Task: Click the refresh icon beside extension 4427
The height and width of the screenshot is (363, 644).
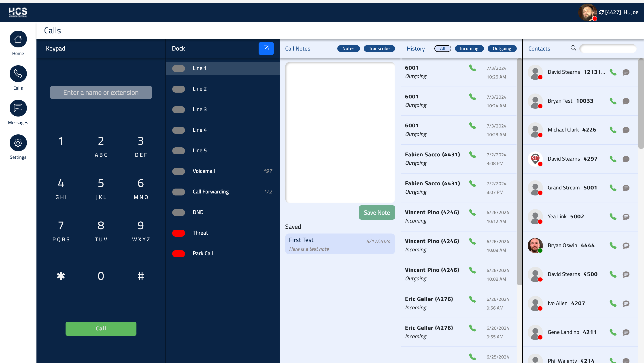Action: pyautogui.click(x=601, y=12)
